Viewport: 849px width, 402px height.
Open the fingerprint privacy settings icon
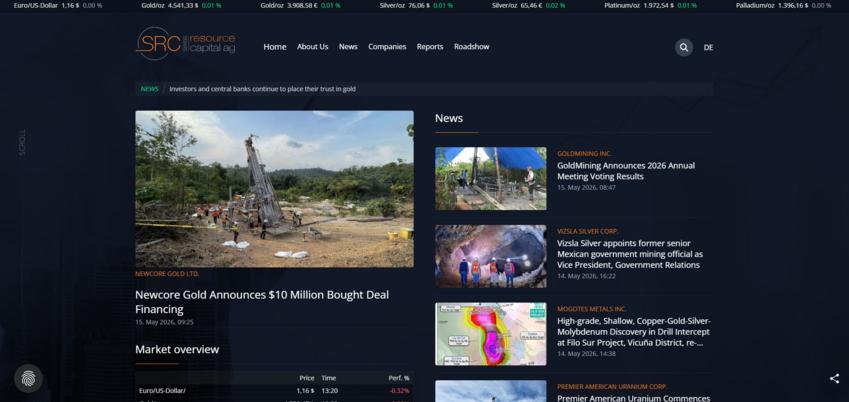pyautogui.click(x=28, y=378)
